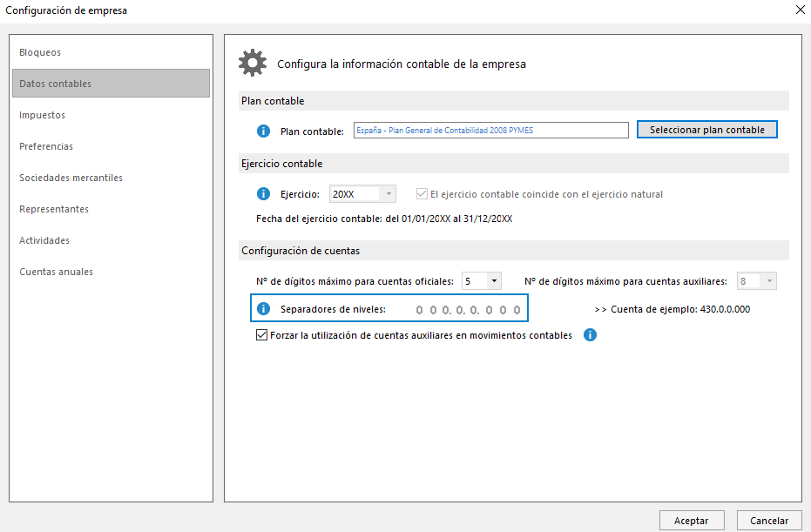This screenshot has width=811, height=532.
Task: Toggle ejercicio contable coincide con natural checkbox
Action: pos(422,194)
